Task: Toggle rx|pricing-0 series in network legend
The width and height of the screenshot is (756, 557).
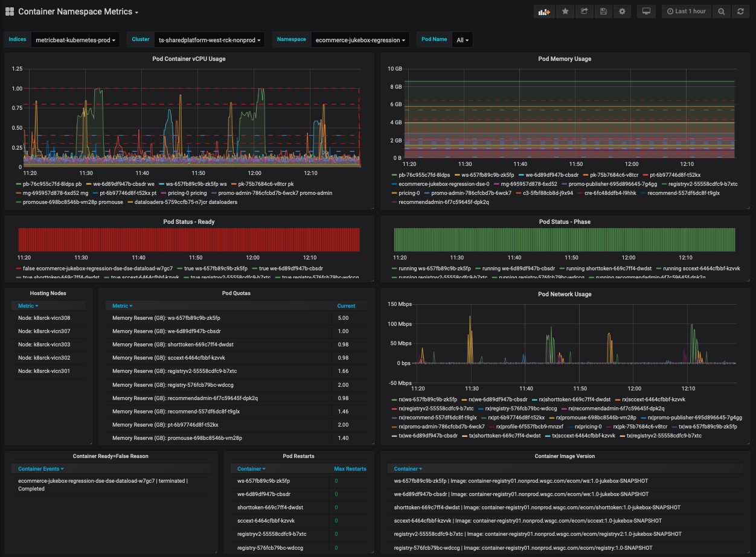Action: 588,426
